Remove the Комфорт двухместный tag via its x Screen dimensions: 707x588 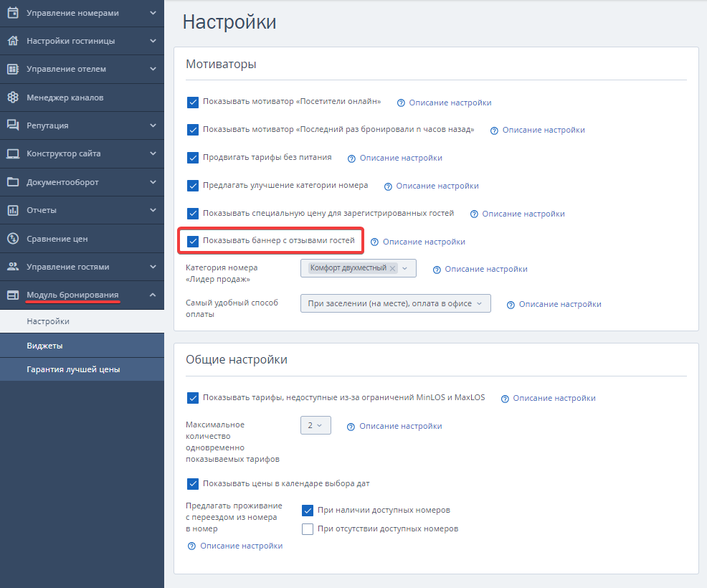[x=393, y=268]
